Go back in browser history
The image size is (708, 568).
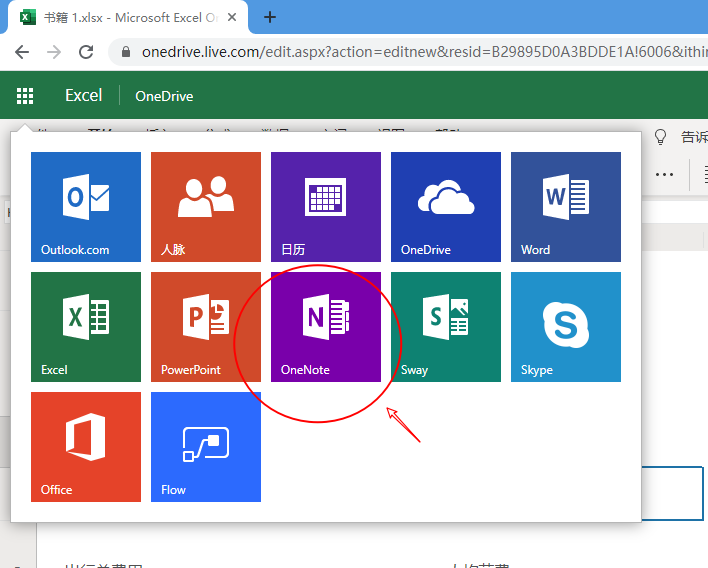click(x=22, y=52)
